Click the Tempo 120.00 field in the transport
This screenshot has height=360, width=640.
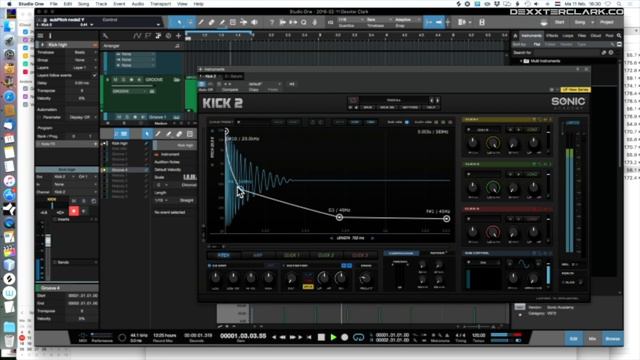(x=478, y=335)
